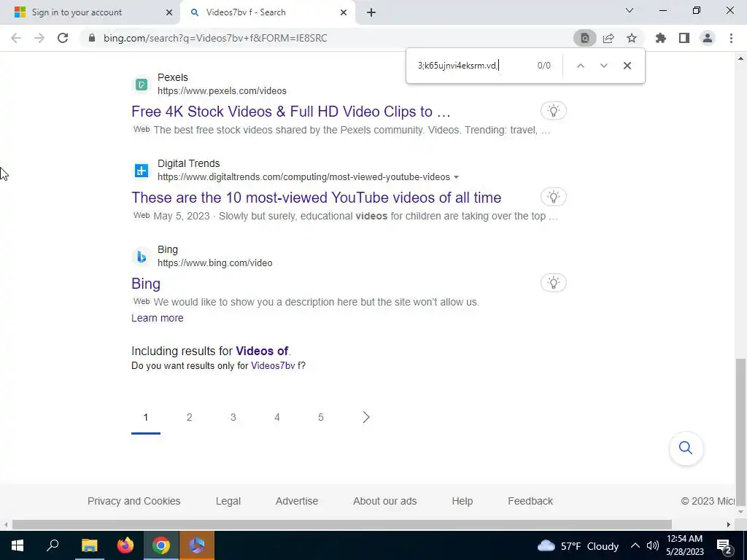Open the 'Legal' footer link
The height and width of the screenshot is (560, 747).
(228, 501)
